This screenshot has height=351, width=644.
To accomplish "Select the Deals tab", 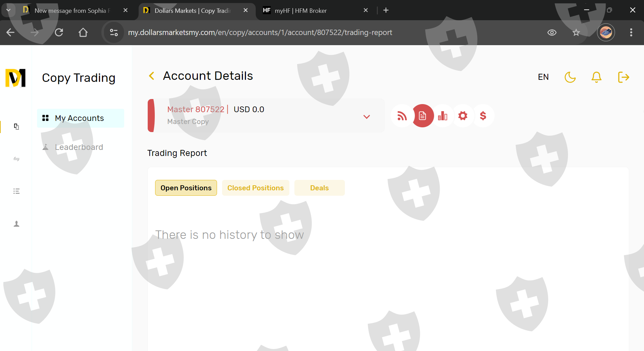I will [x=319, y=188].
